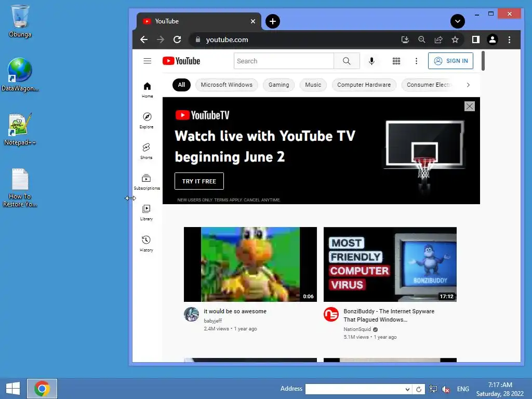Image resolution: width=532 pixels, height=399 pixels.
Task: Go back in browser
Action: click(144, 39)
